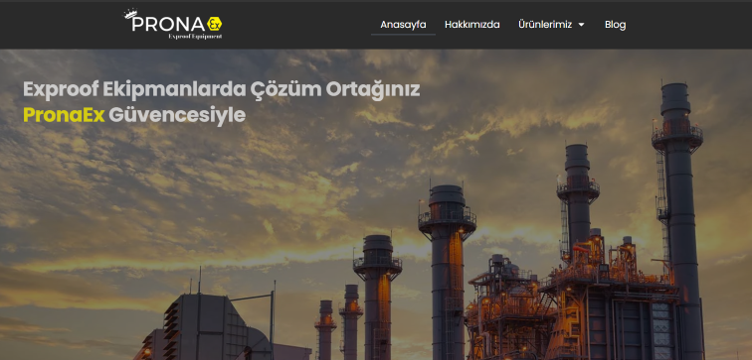The height and width of the screenshot is (360, 752).
Task: Click the PronaEx logo in header
Action: (x=173, y=24)
